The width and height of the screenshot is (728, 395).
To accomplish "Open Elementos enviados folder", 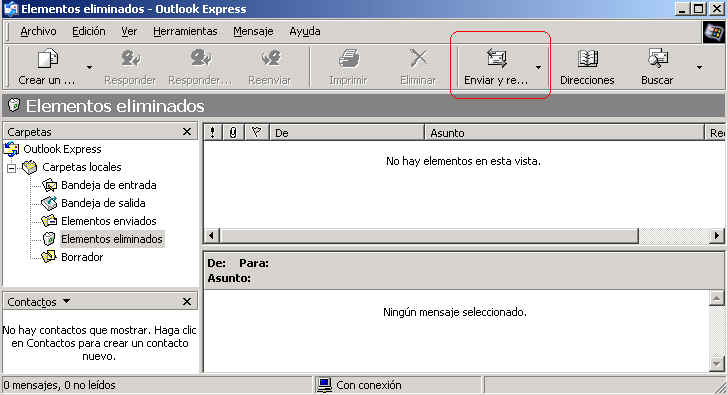I will click(109, 221).
